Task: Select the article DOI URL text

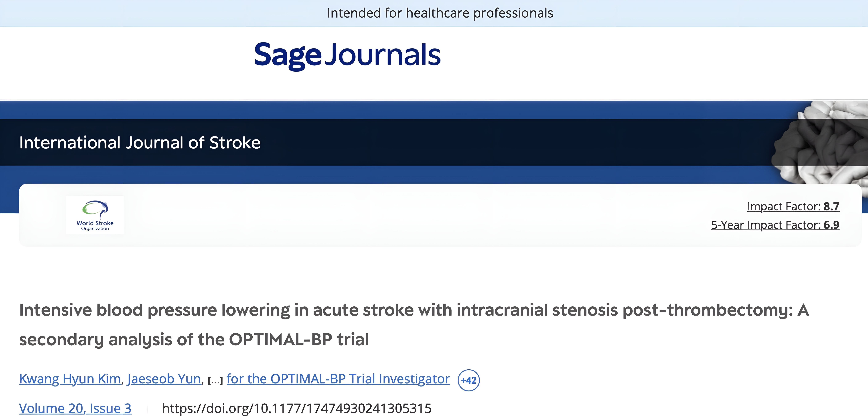Action: (296, 408)
